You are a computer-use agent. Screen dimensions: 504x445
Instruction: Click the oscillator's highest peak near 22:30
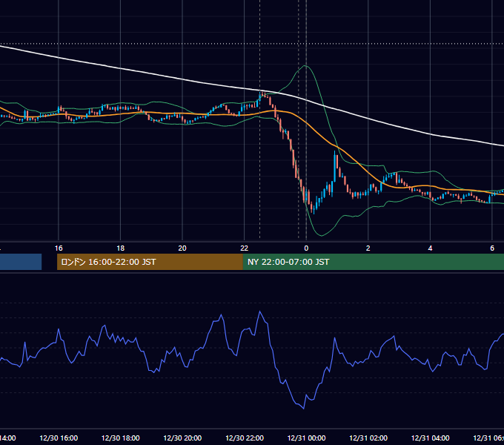[259, 311]
